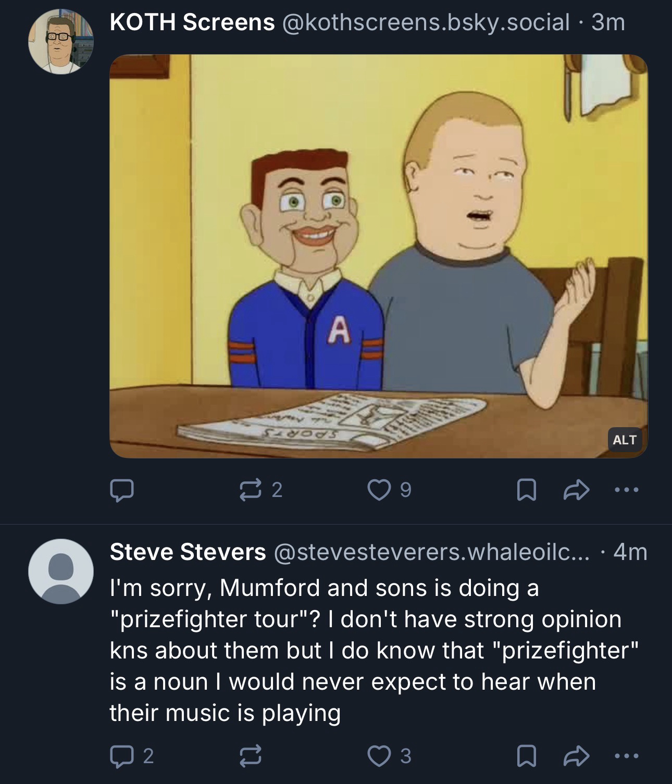672x784 pixels.
Task: Show ALT text for the image
Action: tap(624, 440)
